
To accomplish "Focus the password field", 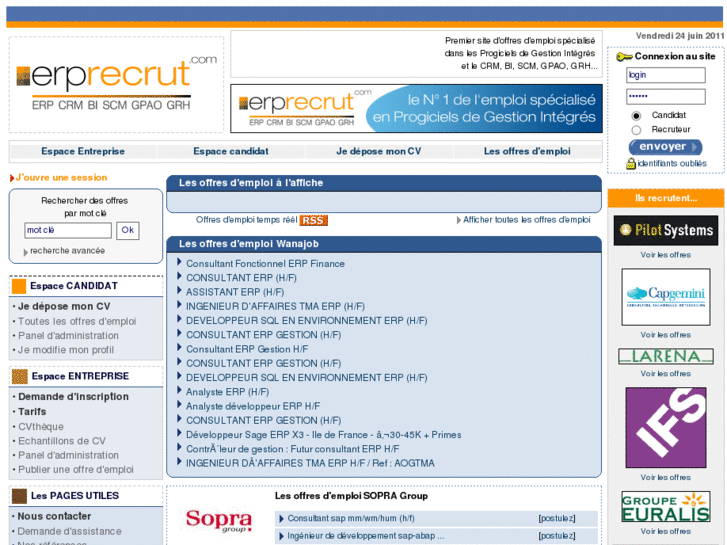I will click(666, 96).
